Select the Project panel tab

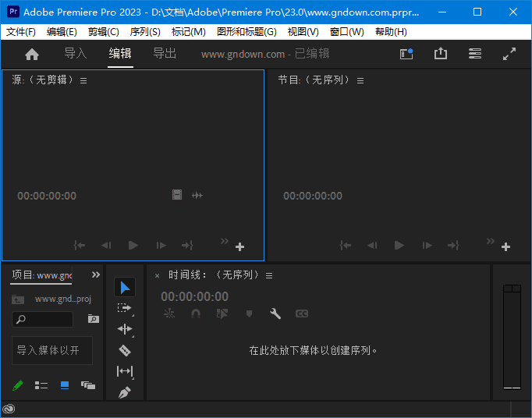(41, 275)
